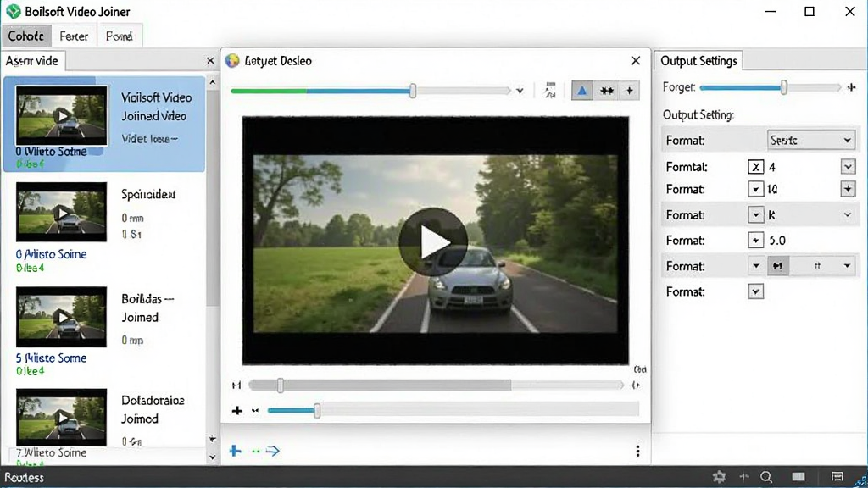This screenshot has height=488, width=868.
Task: Click the plus box at the right of the 10 row
Action: (x=848, y=189)
